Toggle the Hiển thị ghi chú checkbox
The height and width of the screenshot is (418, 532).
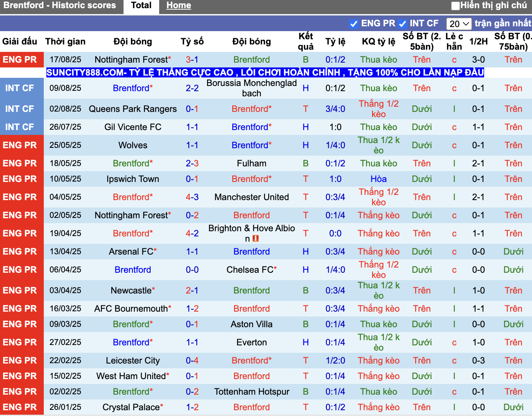click(455, 6)
